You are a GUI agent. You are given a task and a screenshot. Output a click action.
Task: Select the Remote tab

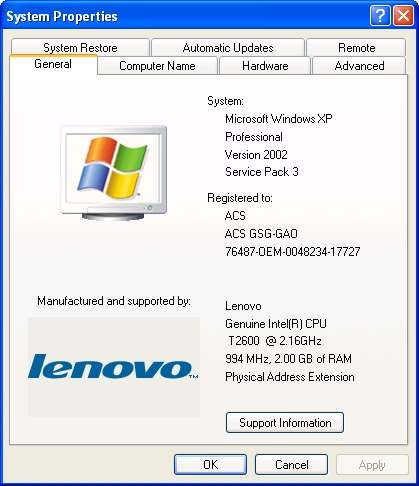point(356,48)
